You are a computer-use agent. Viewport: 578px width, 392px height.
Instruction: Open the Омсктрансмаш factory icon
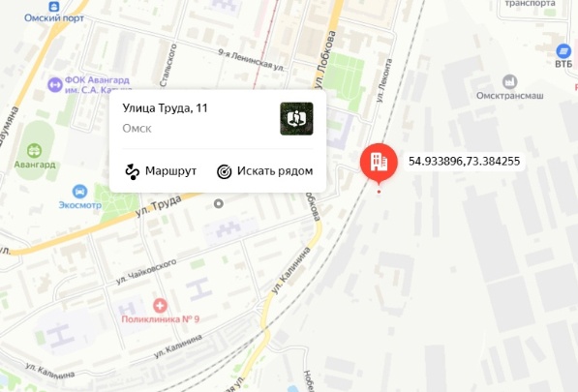click(510, 82)
